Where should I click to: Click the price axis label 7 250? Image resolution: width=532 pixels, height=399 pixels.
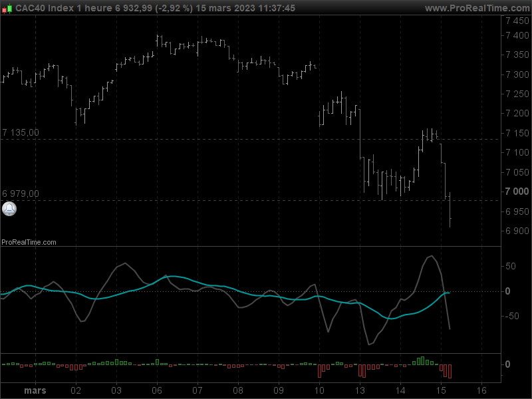click(x=517, y=94)
